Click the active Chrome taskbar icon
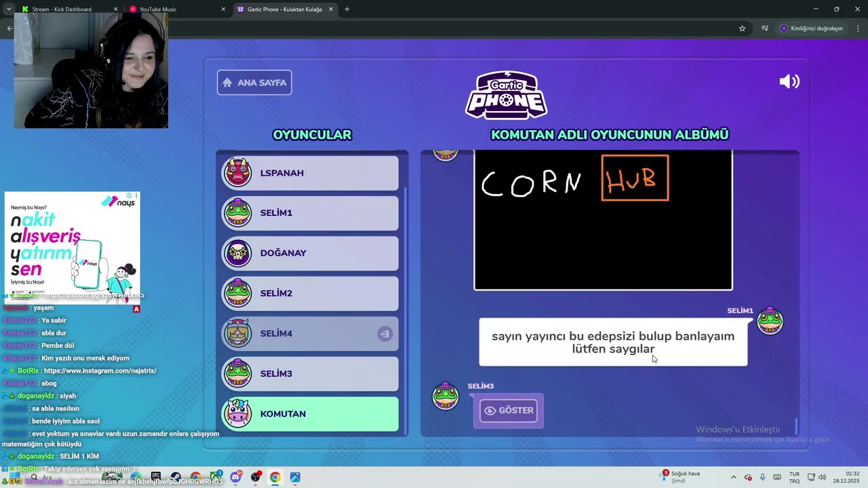The height and width of the screenshot is (488, 868). (275, 477)
